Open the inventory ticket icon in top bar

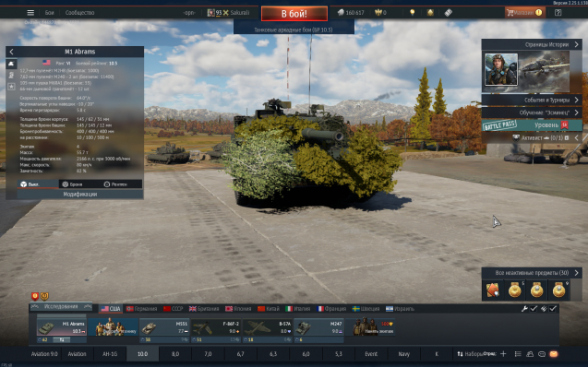coord(448,13)
